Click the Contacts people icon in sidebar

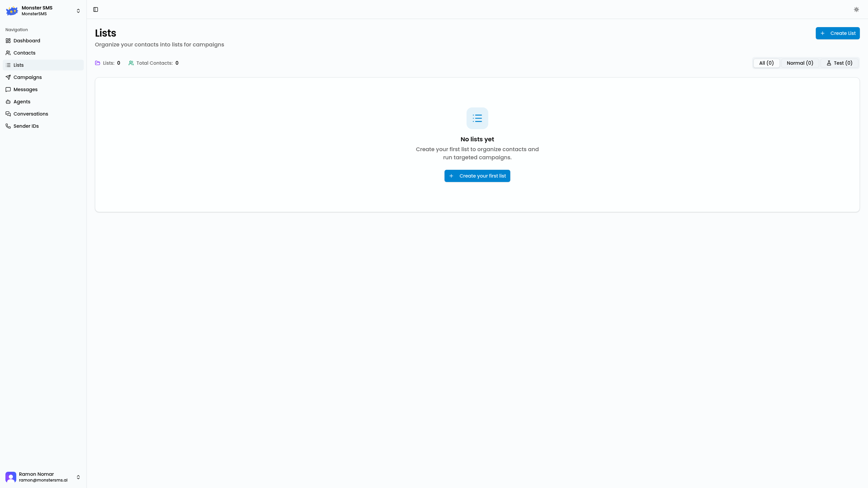click(x=8, y=53)
